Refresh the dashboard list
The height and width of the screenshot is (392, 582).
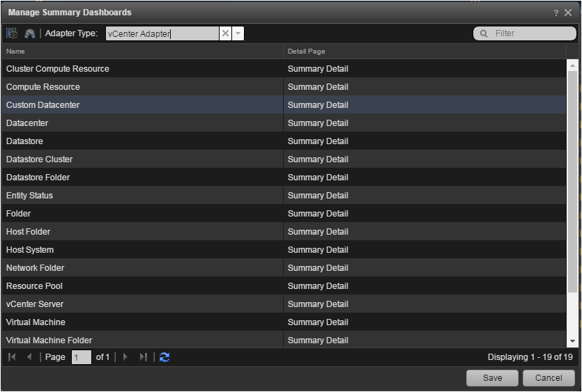click(164, 357)
